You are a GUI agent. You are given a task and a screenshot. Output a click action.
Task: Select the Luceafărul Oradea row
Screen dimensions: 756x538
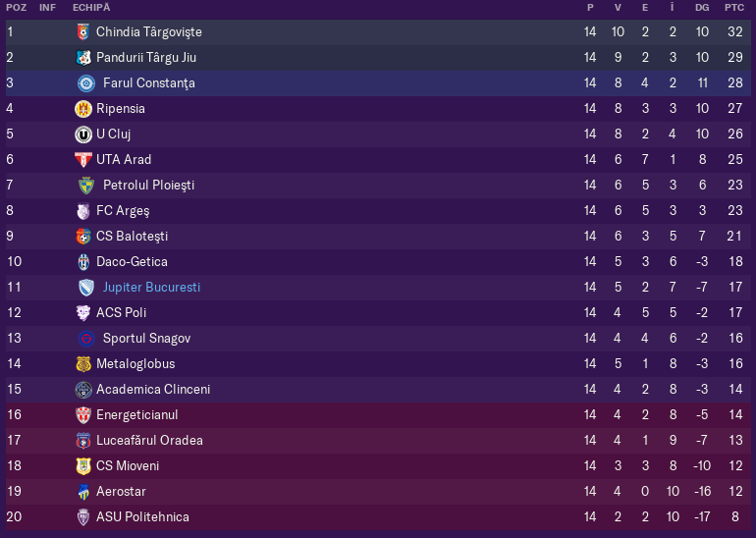click(378, 441)
